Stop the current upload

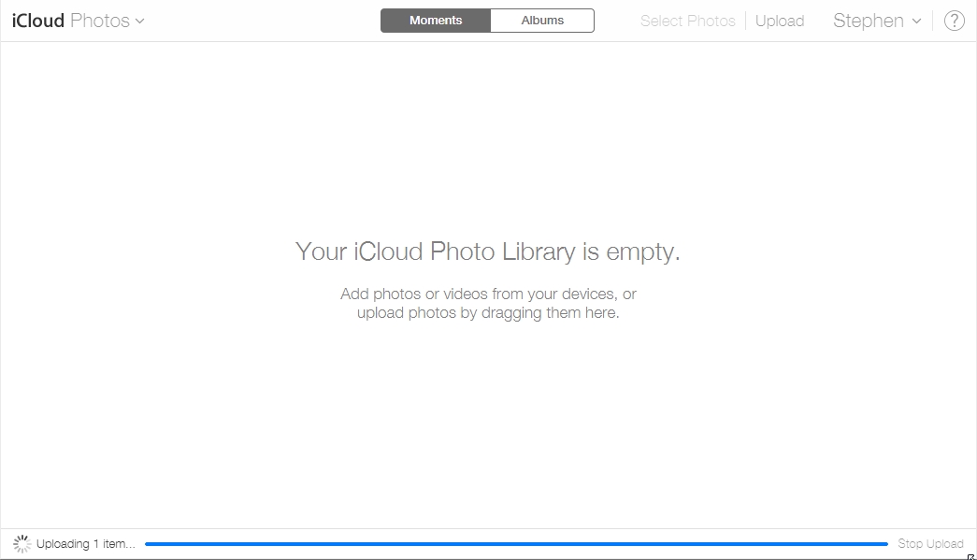(x=930, y=543)
